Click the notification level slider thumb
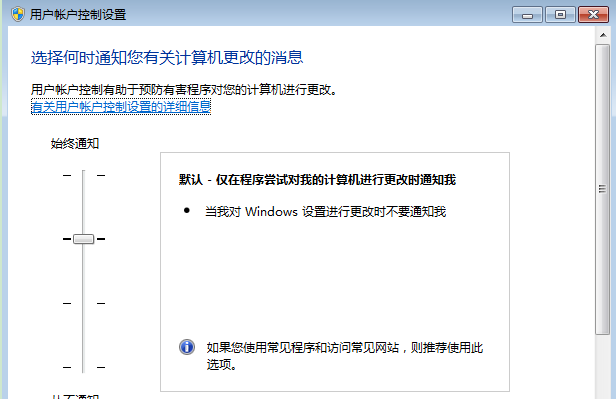Screen dimensions: 616x399 pos(84,239)
